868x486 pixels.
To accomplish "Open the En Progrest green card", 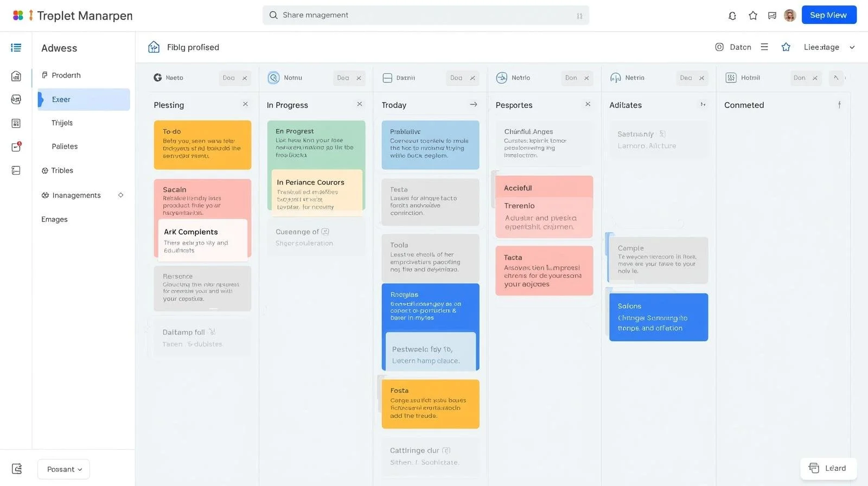I will click(x=316, y=144).
